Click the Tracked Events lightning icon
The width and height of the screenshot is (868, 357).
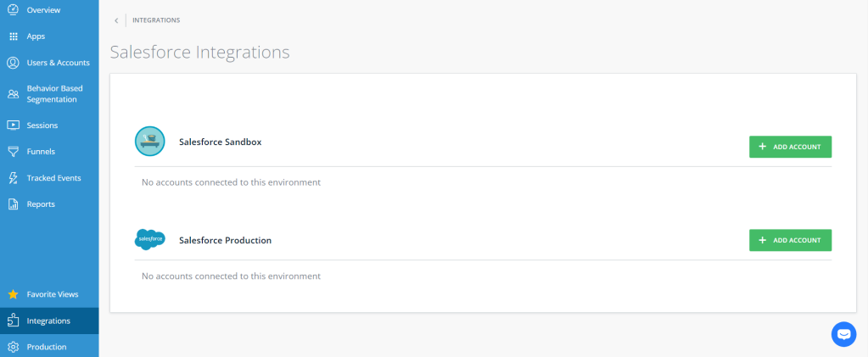coord(13,178)
